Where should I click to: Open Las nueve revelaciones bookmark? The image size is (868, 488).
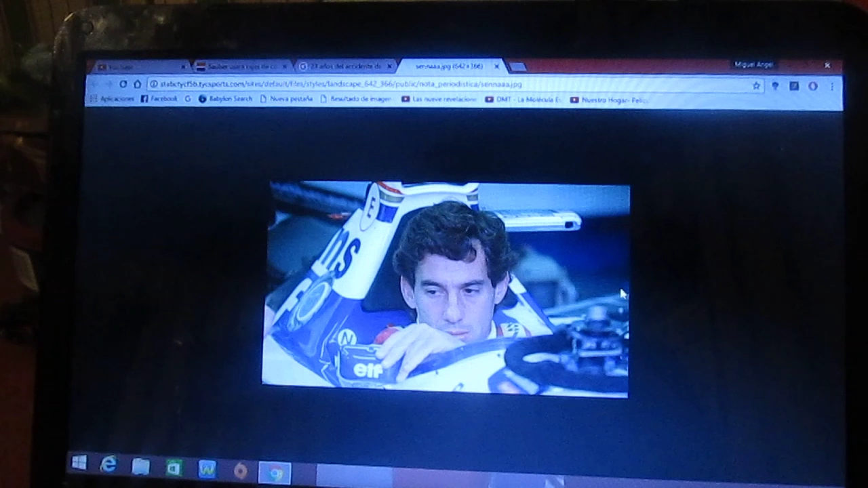pos(439,99)
